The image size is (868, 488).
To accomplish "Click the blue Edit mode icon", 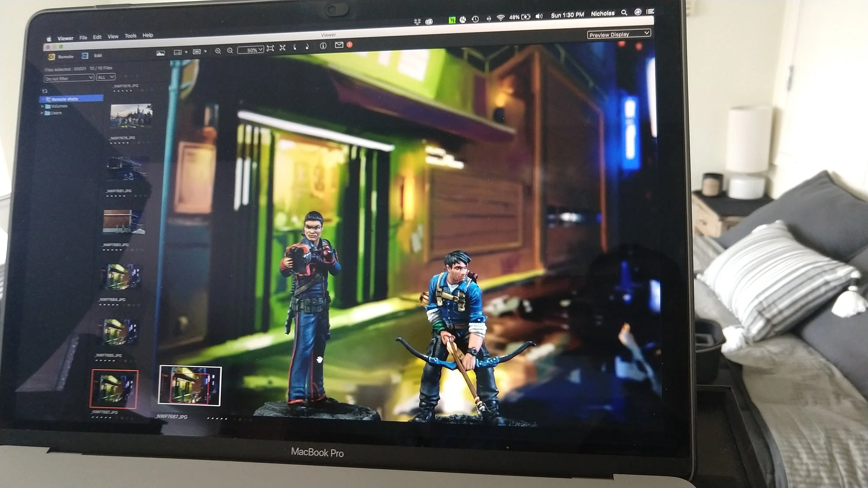I will tap(85, 56).
